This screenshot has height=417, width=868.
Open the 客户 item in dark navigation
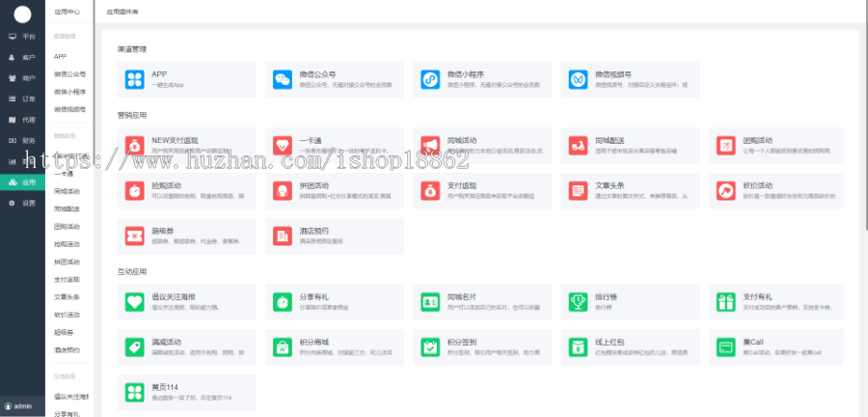click(x=22, y=58)
